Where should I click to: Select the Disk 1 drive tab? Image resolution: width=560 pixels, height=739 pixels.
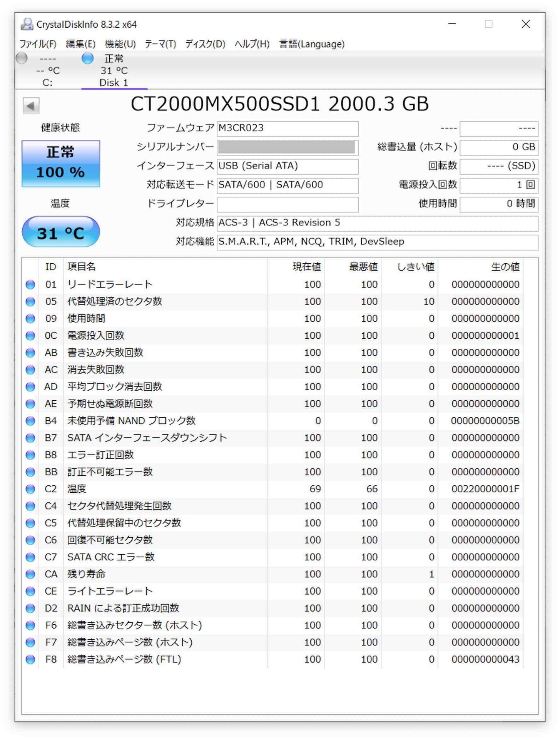(114, 70)
